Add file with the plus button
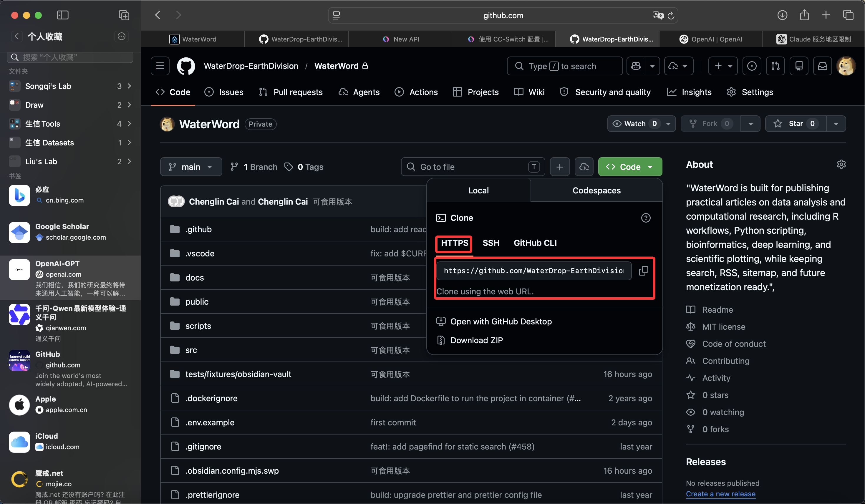865x504 pixels. pos(559,167)
